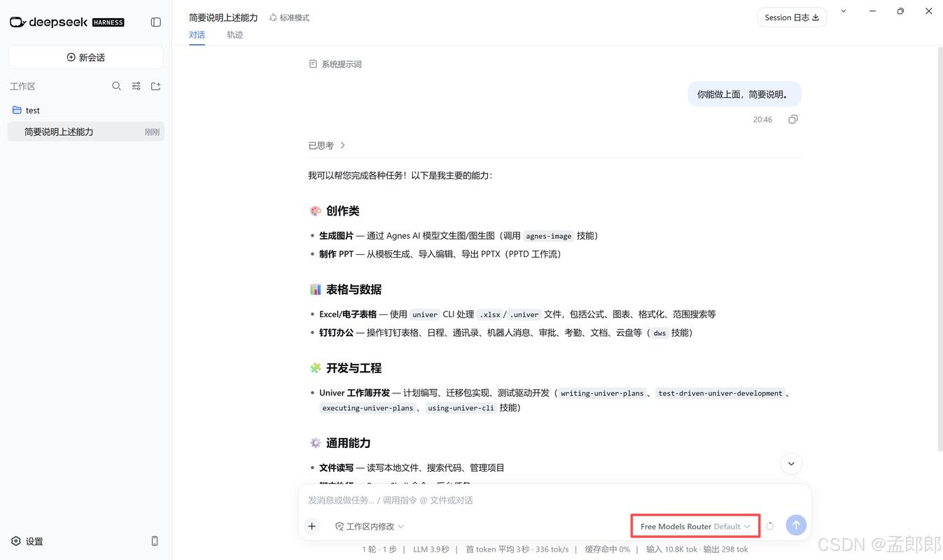
Task: Click the 20:46 message timestamp
Action: tap(762, 120)
